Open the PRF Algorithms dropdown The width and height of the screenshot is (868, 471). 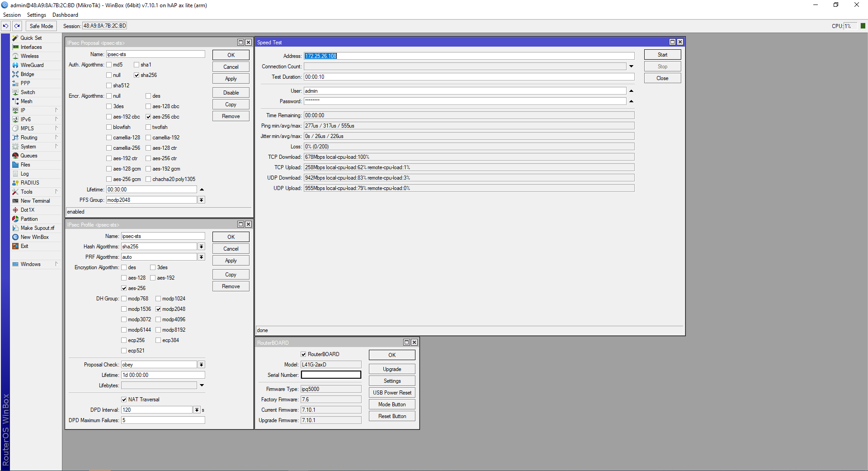point(202,257)
